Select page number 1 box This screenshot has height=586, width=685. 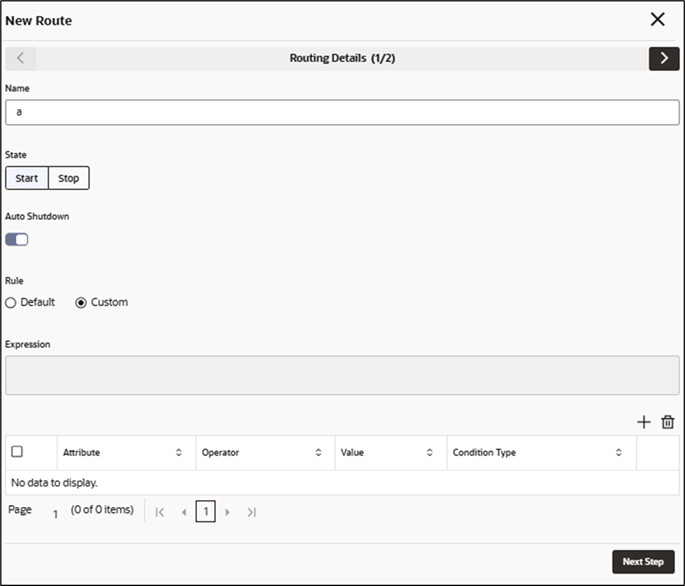point(205,511)
